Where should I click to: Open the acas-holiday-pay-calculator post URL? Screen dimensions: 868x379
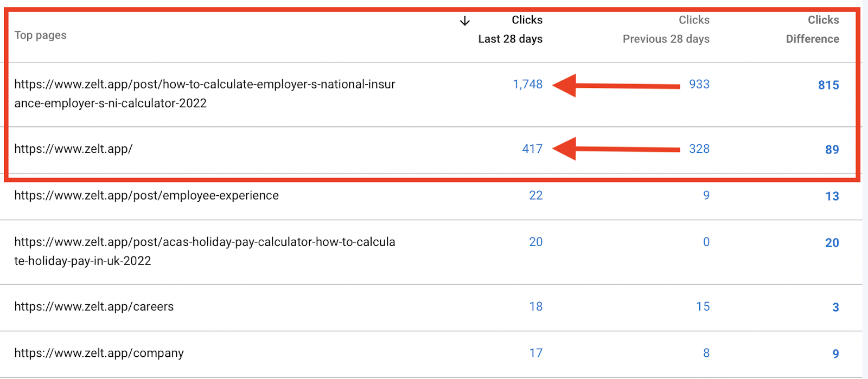[x=205, y=252]
